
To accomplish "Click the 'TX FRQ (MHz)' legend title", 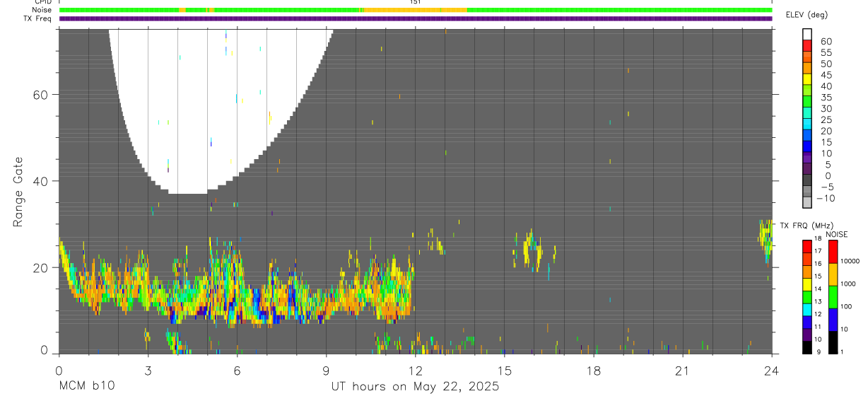I will (806, 225).
